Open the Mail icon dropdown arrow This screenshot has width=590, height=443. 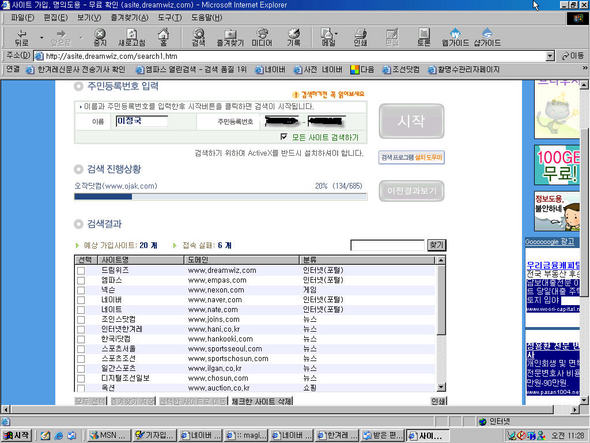pyautogui.click(x=336, y=34)
